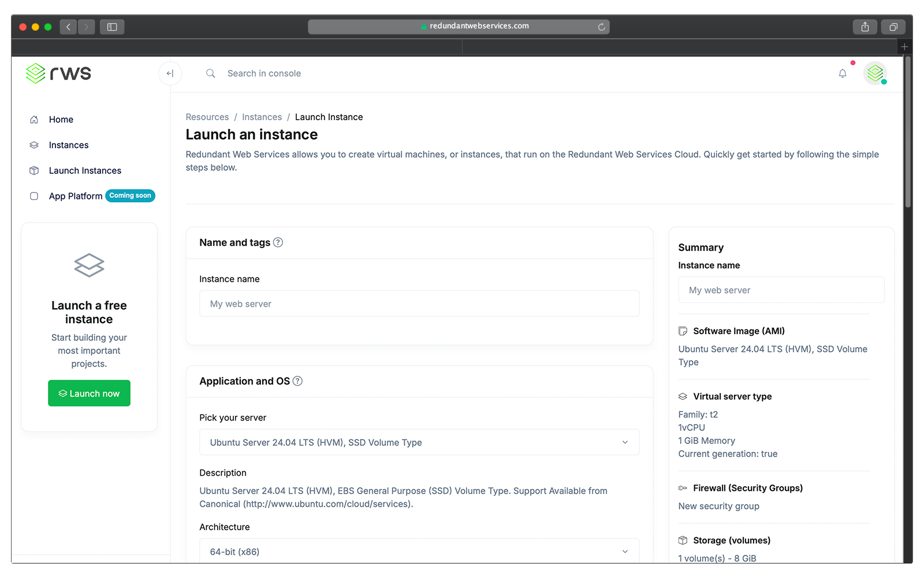This screenshot has height=578, width=924.
Task: Click the Virtual server type icon in Summary
Action: click(683, 397)
